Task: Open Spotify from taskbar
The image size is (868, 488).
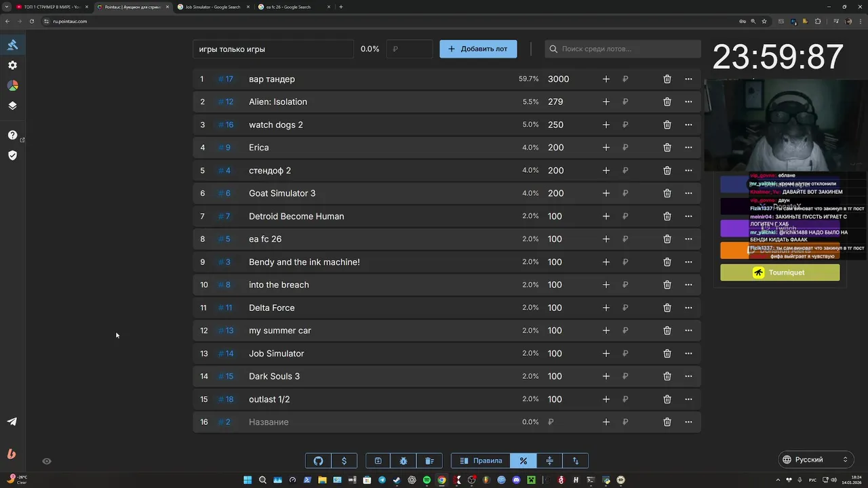Action: pyautogui.click(x=427, y=480)
